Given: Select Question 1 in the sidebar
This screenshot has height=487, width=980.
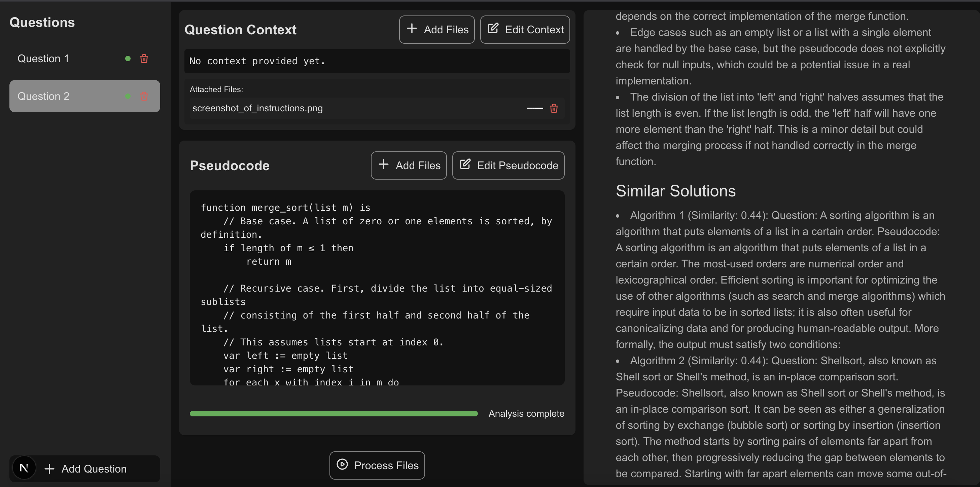Looking at the screenshot, I should (x=43, y=59).
